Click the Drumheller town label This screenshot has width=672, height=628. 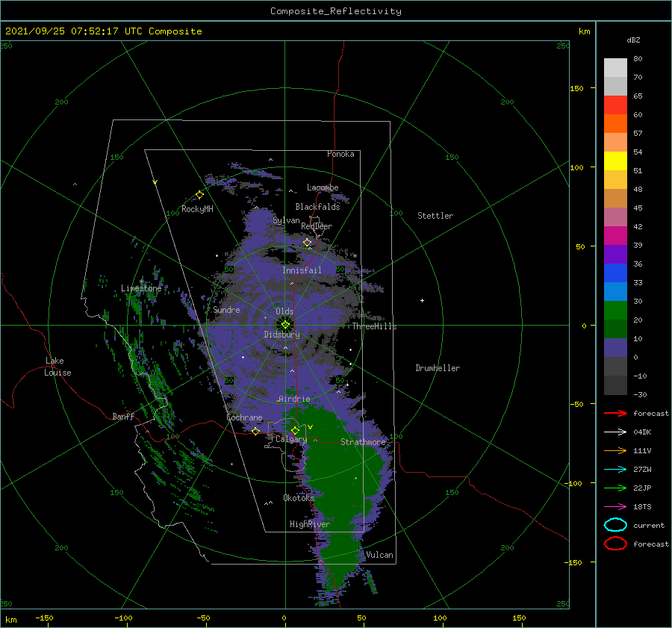click(x=438, y=368)
